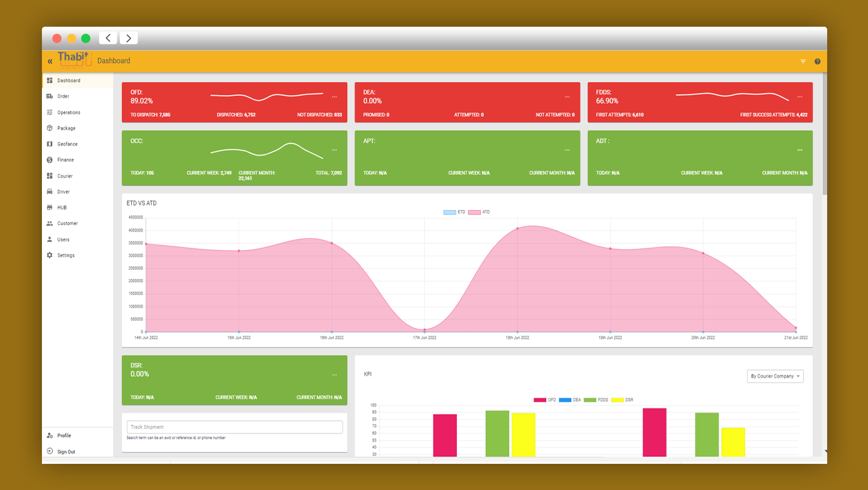Open the Customer menu item
The height and width of the screenshot is (490, 868).
point(68,223)
